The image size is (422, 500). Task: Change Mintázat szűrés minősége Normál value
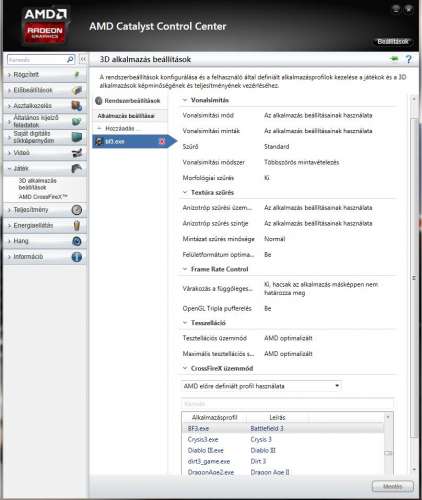(x=275, y=239)
